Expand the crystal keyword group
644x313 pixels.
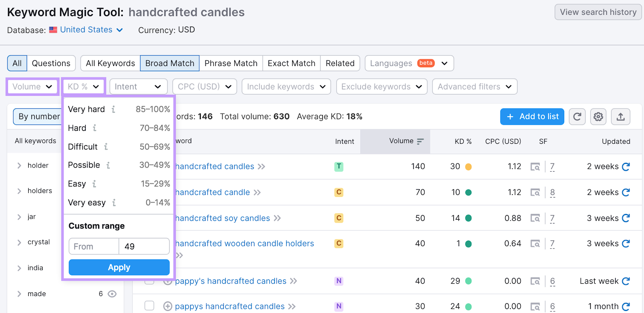(19, 243)
